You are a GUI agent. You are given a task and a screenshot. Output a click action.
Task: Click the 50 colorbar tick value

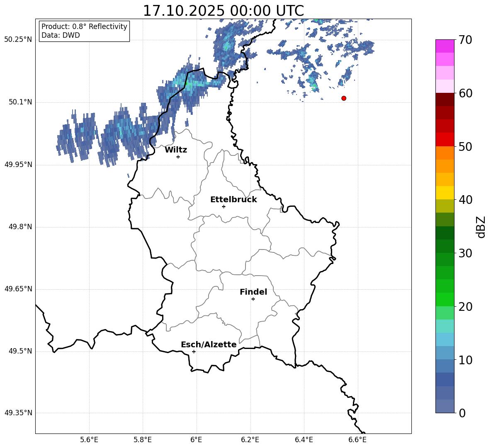[465, 146]
